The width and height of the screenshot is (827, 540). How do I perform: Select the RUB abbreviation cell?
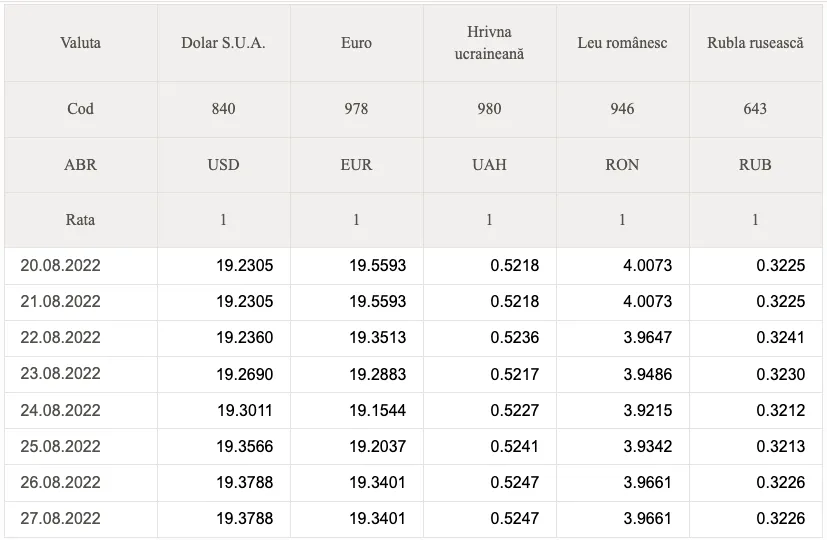pyautogui.click(x=755, y=165)
